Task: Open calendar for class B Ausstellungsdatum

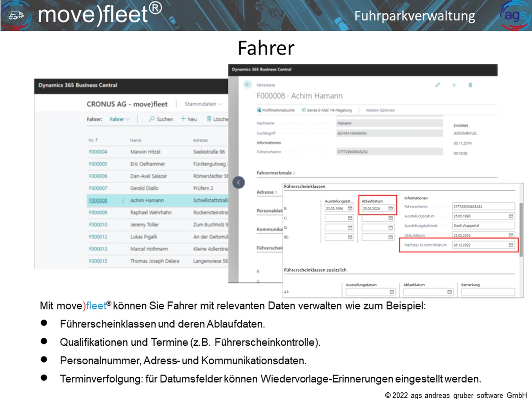Action: tap(350, 208)
